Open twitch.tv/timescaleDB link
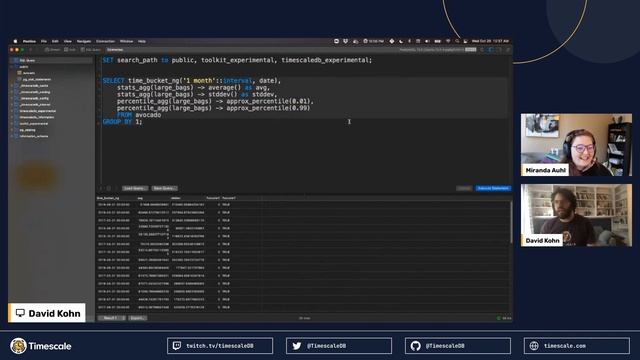This screenshot has width=640, height=360. pos(220,346)
